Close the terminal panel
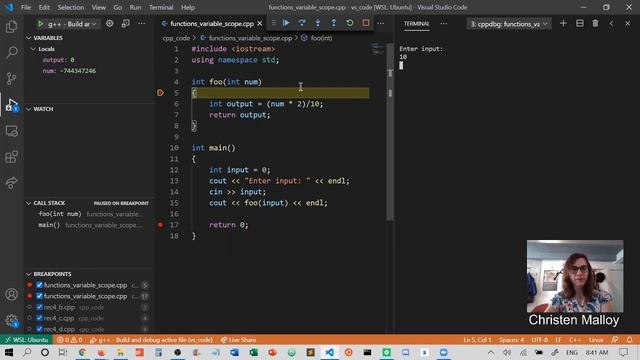This screenshot has height=360, width=640. coord(627,24)
